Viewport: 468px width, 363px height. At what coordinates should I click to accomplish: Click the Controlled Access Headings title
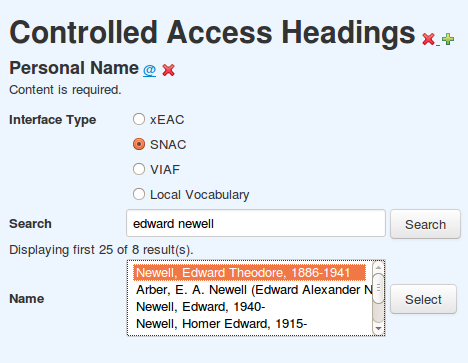tap(212, 33)
